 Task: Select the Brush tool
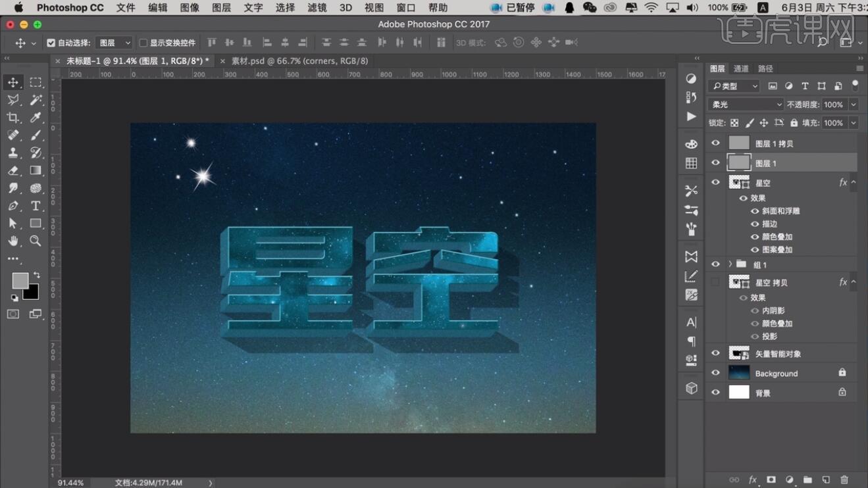coord(36,135)
